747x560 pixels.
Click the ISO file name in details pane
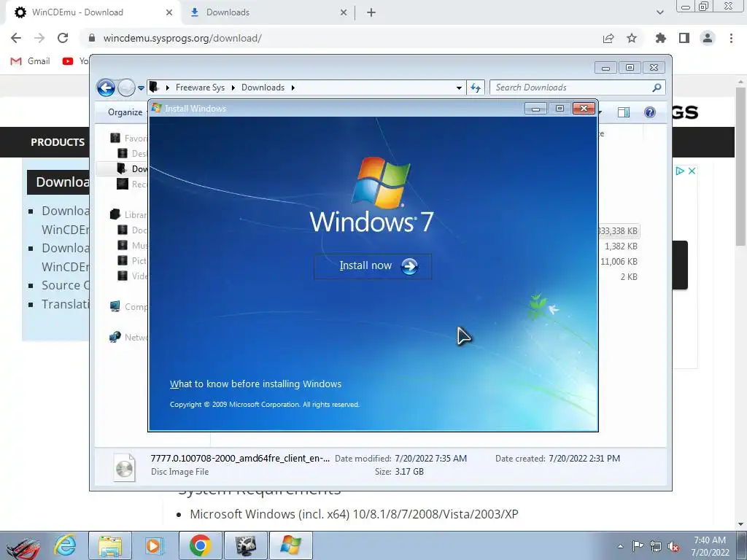pos(239,458)
